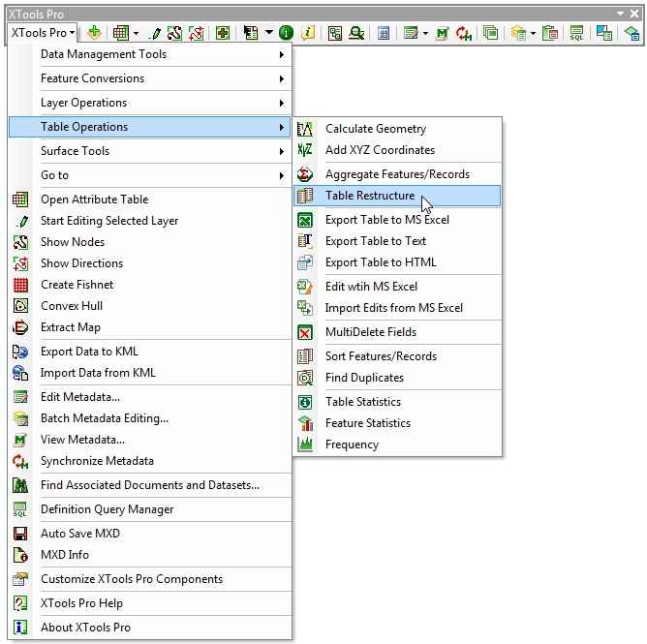This screenshot has width=647, height=644.
Task: Click the pencil edit toolbar icon
Action: click(156, 33)
